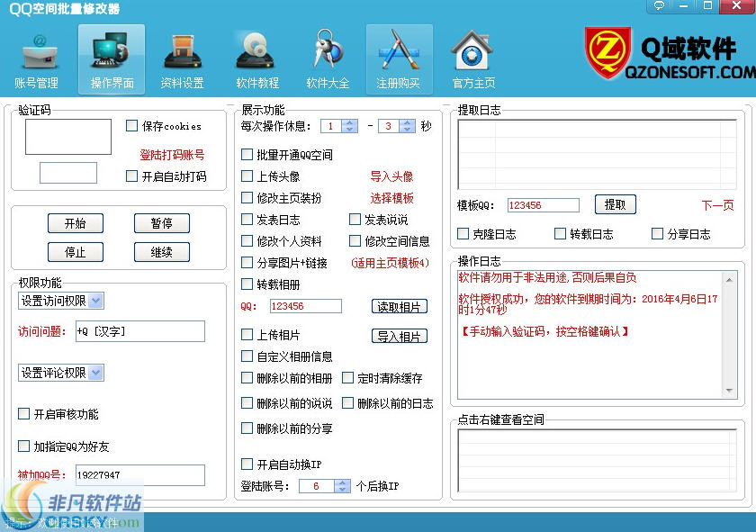756x532 pixels.
Task: Open the 软件教程 tutorial disc icon
Action: point(257,60)
